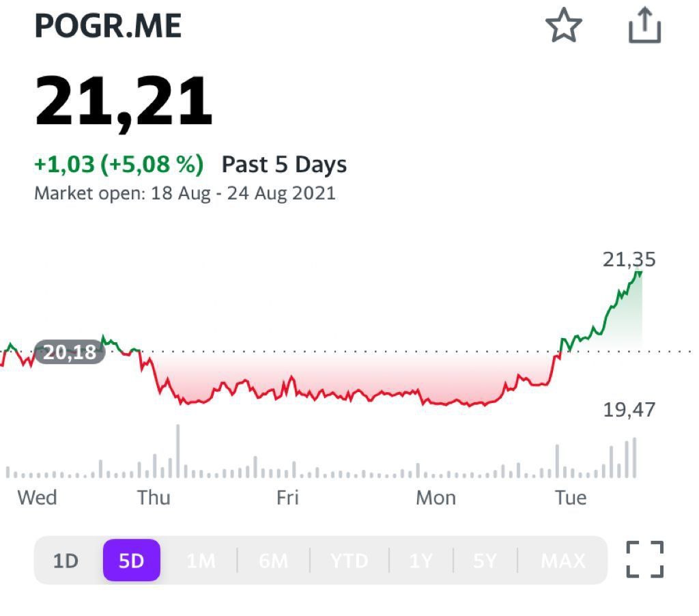This screenshot has width=699, height=616.
Task: Choose the 5Y chart range
Action: click(x=485, y=561)
